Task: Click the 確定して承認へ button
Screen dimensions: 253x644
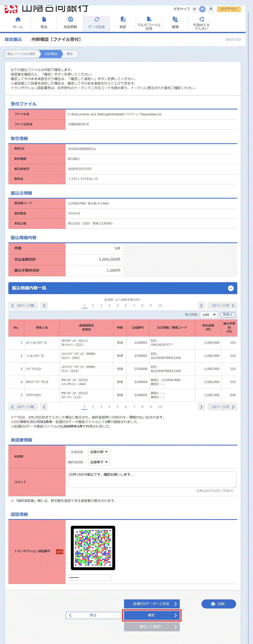Action: (152, 626)
